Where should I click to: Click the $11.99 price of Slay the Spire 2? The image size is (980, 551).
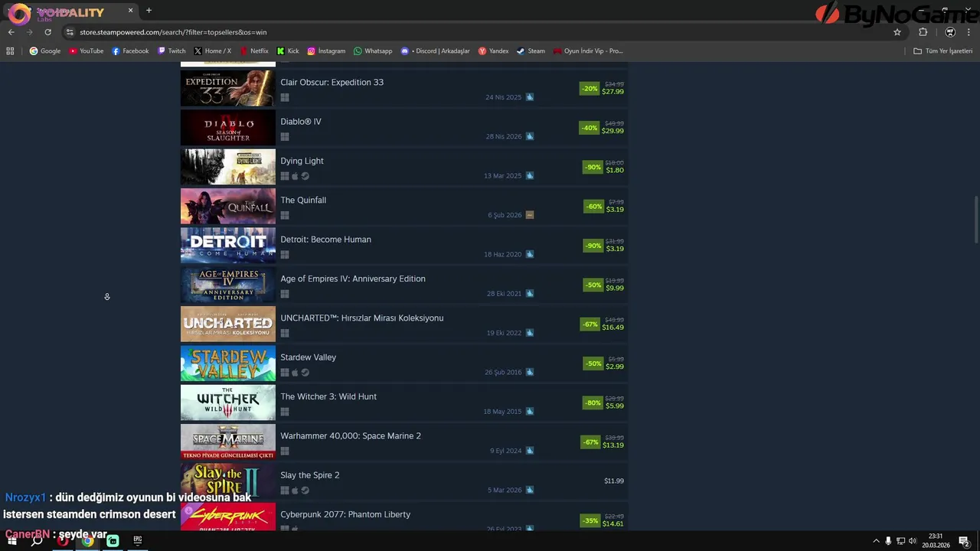click(614, 481)
